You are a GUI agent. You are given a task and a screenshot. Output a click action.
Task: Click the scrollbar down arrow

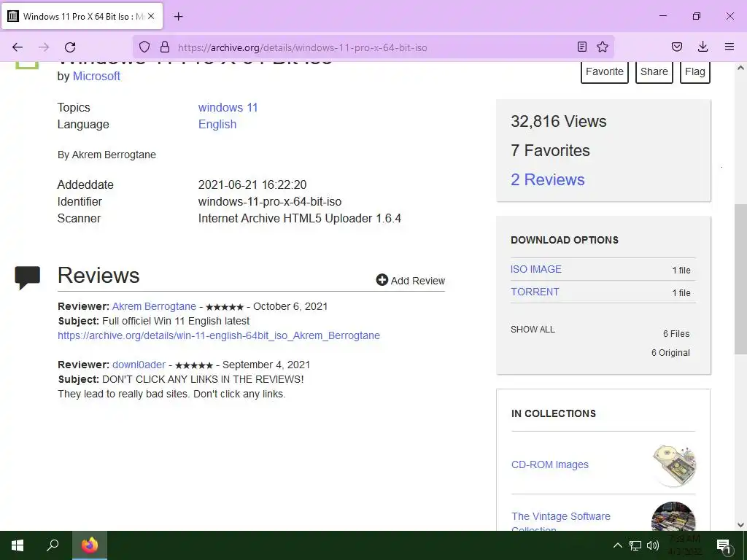tap(740, 525)
